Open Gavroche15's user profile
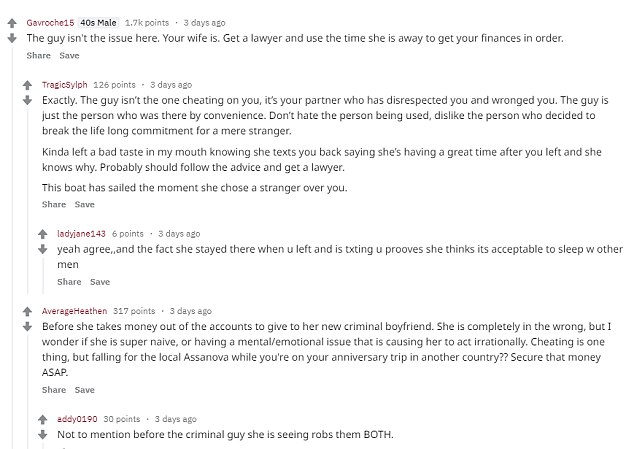Viewport: 634px width, 449px height. tap(50, 23)
